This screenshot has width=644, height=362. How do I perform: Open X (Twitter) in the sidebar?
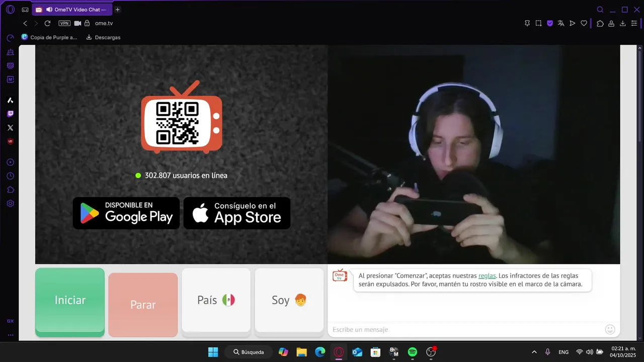point(10,128)
